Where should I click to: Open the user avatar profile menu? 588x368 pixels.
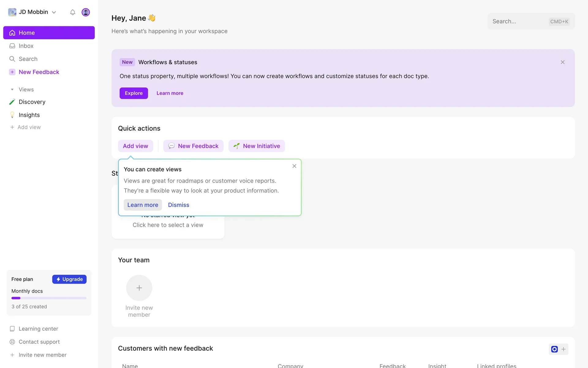coord(86,12)
